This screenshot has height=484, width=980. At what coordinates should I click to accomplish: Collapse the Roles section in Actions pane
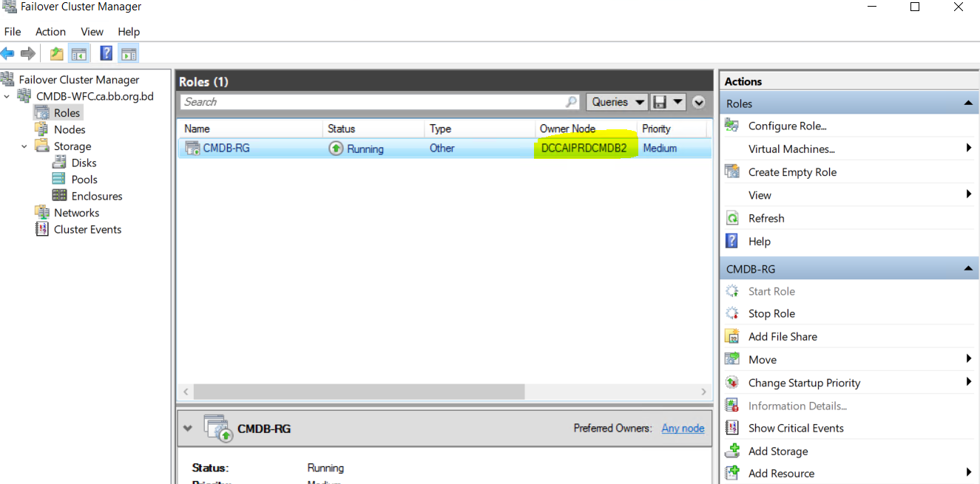pos(969,103)
